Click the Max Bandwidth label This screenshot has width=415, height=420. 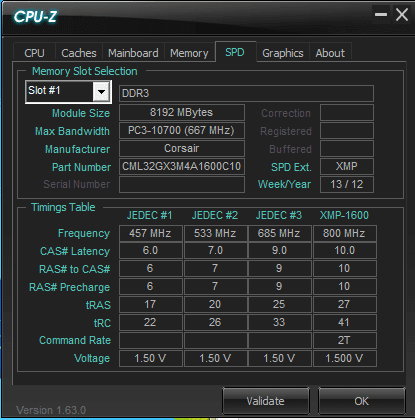tap(72, 131)
